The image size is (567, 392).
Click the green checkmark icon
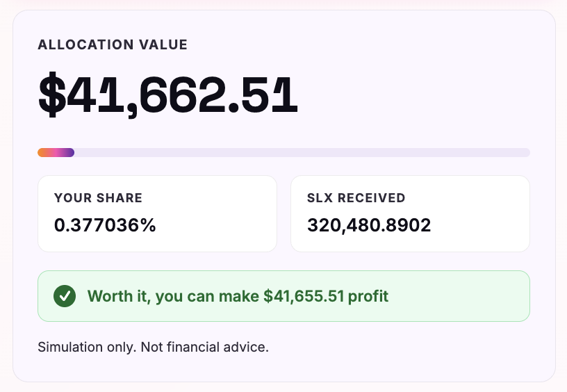[65, 296]
